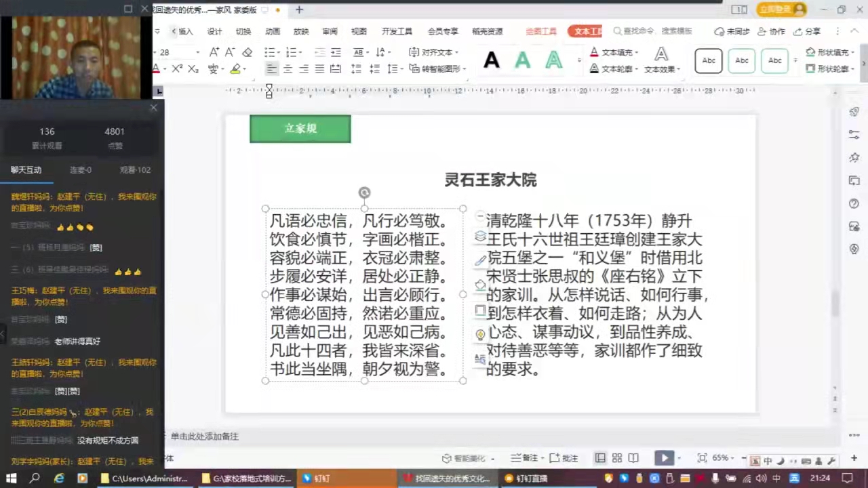Click the 协作 collaborate icon
868x488 pixels.
(x=777, y=31)
